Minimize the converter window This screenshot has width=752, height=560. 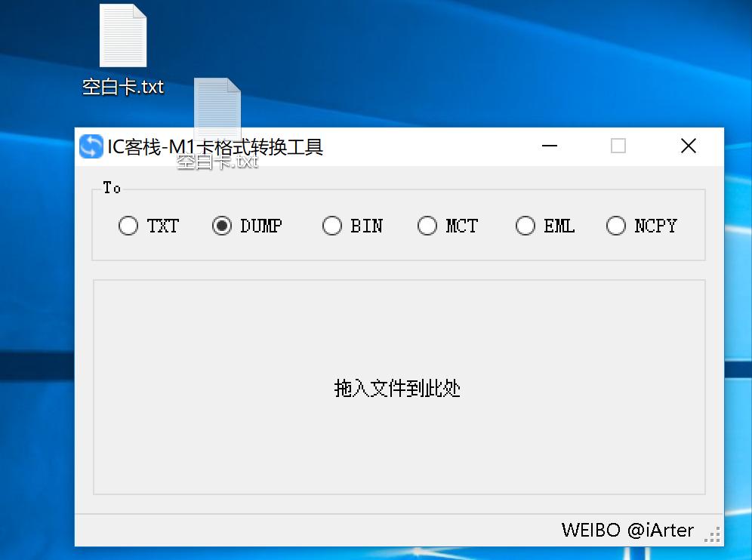[549, 146]
